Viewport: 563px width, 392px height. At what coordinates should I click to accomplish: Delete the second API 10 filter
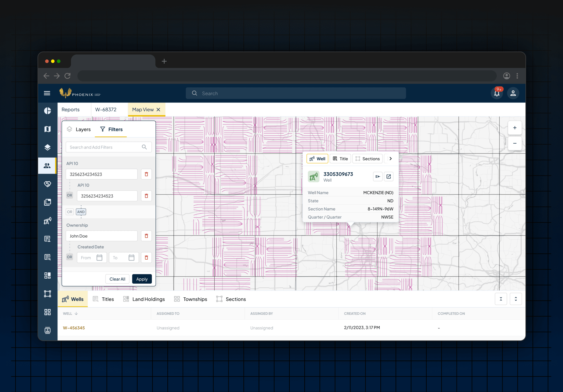146,196
